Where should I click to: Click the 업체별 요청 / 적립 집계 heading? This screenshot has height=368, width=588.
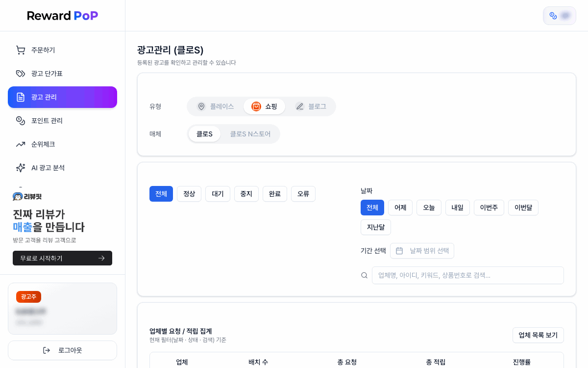[180, 331]
